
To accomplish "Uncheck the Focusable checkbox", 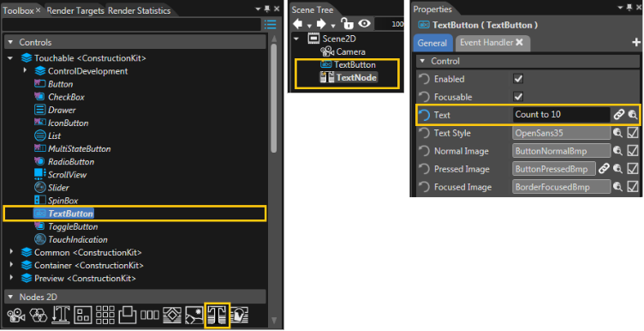I will (x=518, y=97).
